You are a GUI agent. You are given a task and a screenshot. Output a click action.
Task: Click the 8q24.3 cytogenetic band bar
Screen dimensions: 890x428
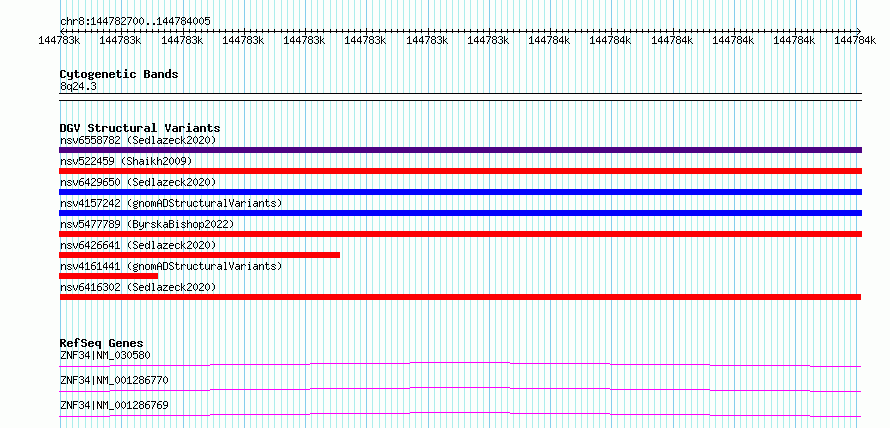(x=460, y=97)
